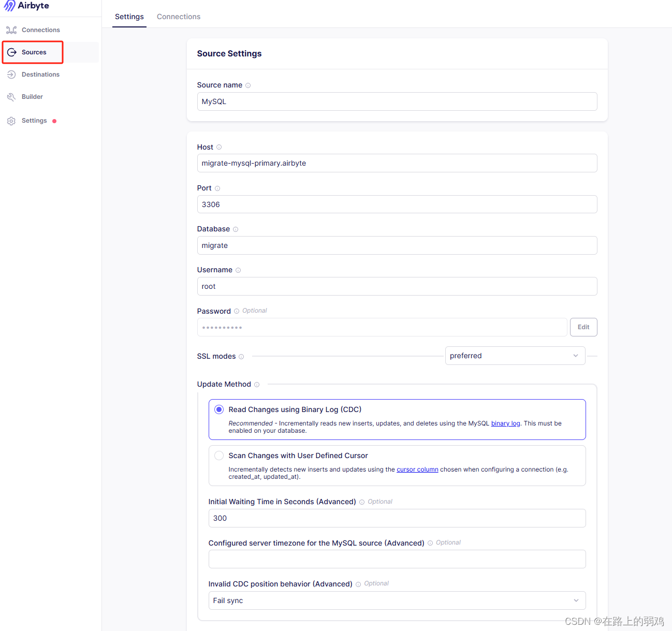The image size is (672, 631).
Task: Click the Connections sidebar icon
Action: tap(11, 30)
